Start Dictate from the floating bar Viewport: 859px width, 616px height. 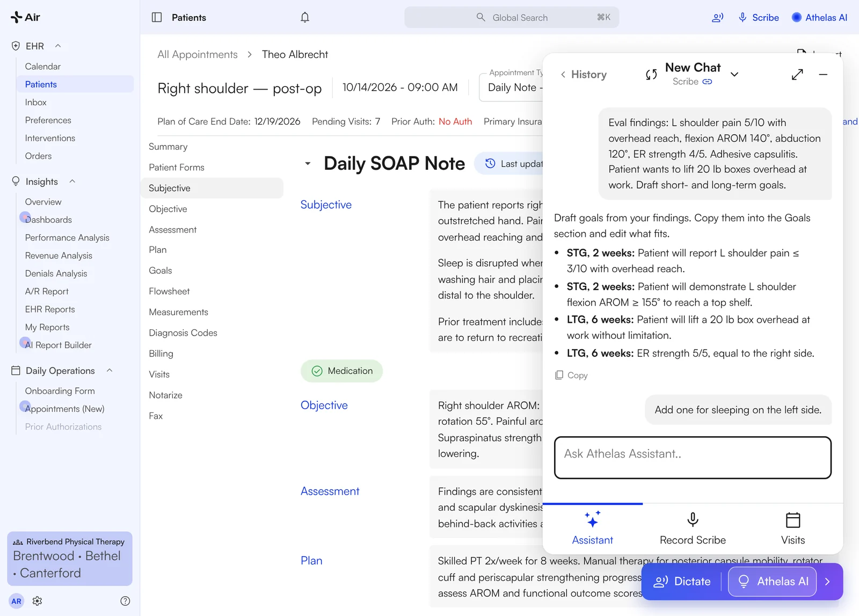[682, 582]
